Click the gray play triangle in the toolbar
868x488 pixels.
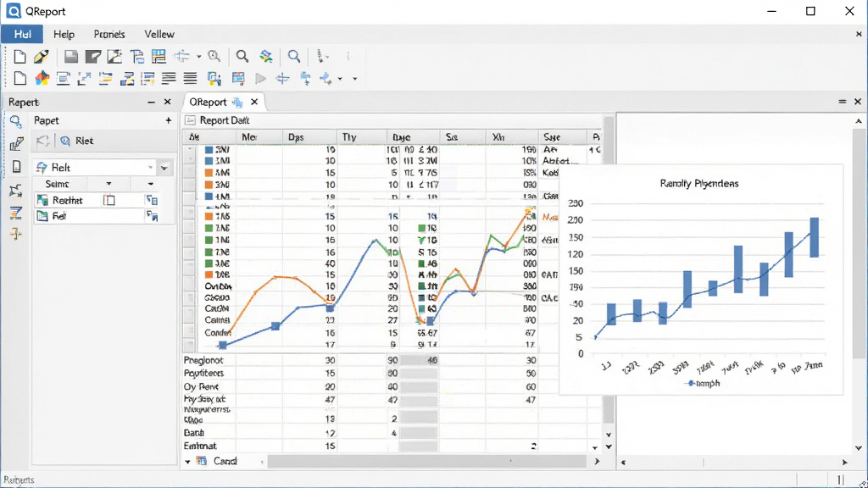260,79
